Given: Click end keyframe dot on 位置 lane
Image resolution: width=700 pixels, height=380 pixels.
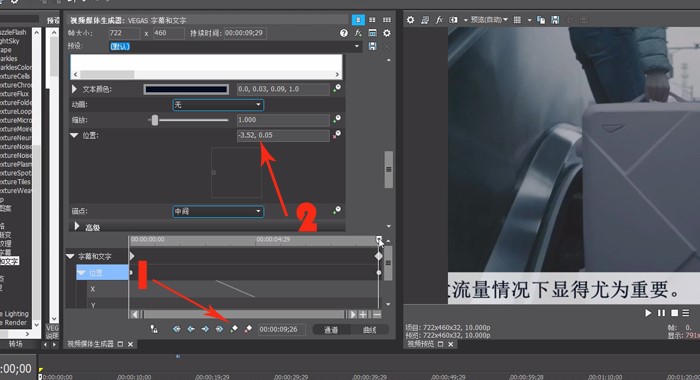Looking at the screenshot, I should tap(379, 272).
